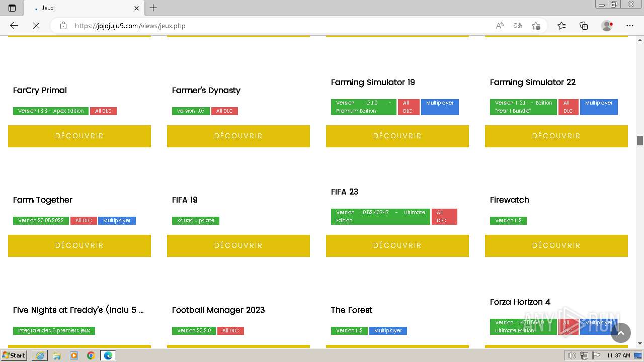Image resolution: width=644 pixels, height=362 pixels.
Task: Open a new browser tab
Action: pos(153,8)
